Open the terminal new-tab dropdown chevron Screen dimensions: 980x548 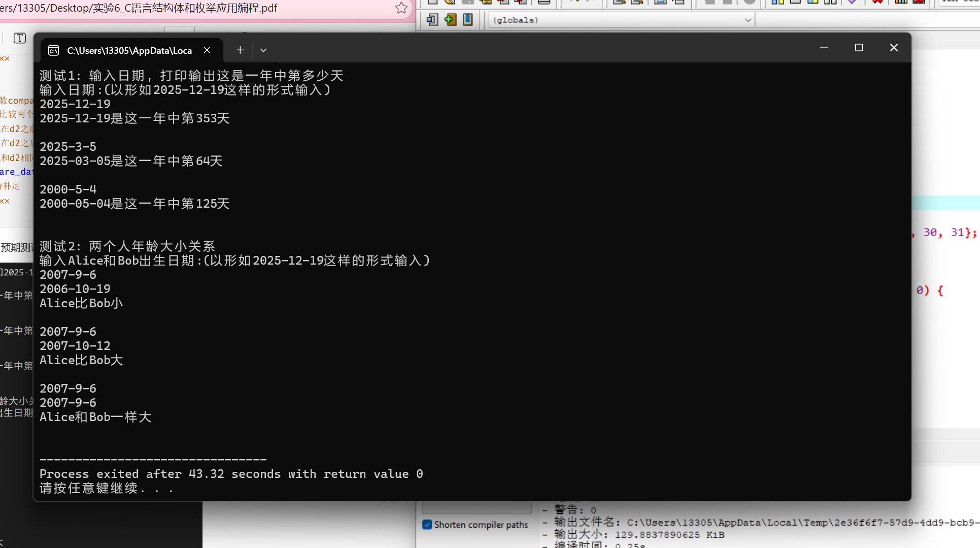[x=263, y=50]
